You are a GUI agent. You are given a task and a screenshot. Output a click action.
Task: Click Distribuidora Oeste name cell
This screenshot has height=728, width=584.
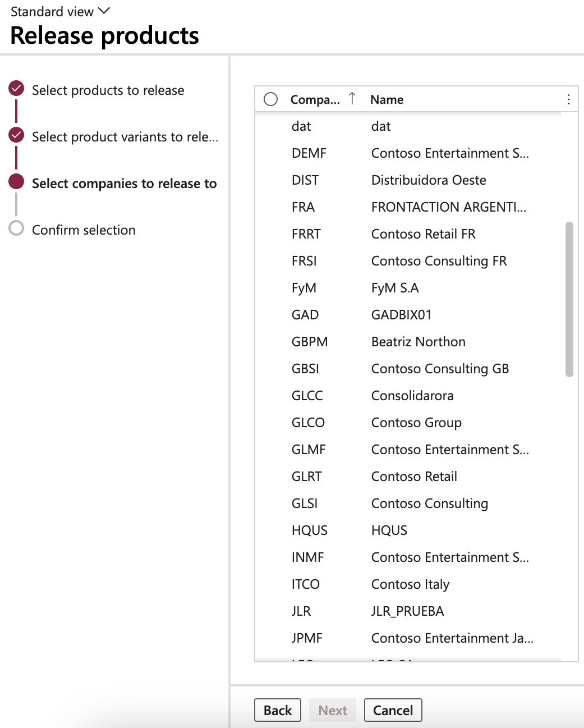pyautogui.click(x=429, y=180)
